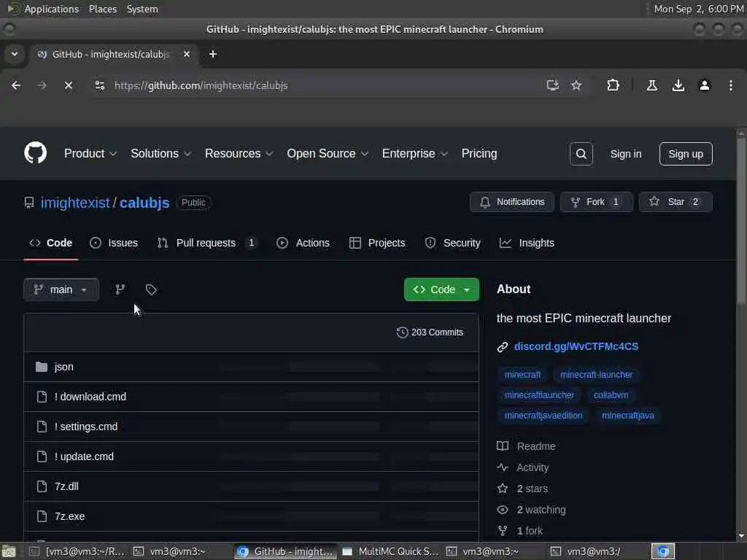This screenshot has height=560, width=747.
Task: Click the fork icon beside 1 fork
Action: pos(503,531)
